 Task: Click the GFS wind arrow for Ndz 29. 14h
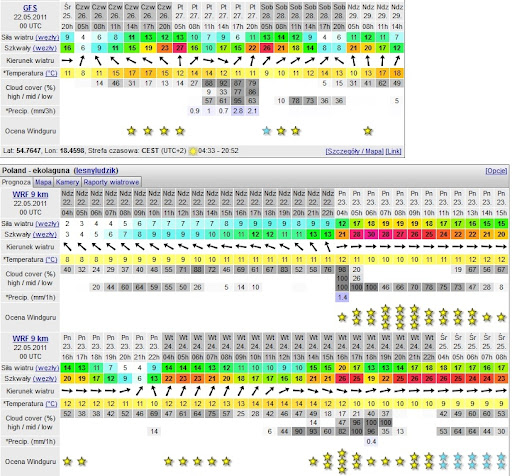tap(397, 61)
